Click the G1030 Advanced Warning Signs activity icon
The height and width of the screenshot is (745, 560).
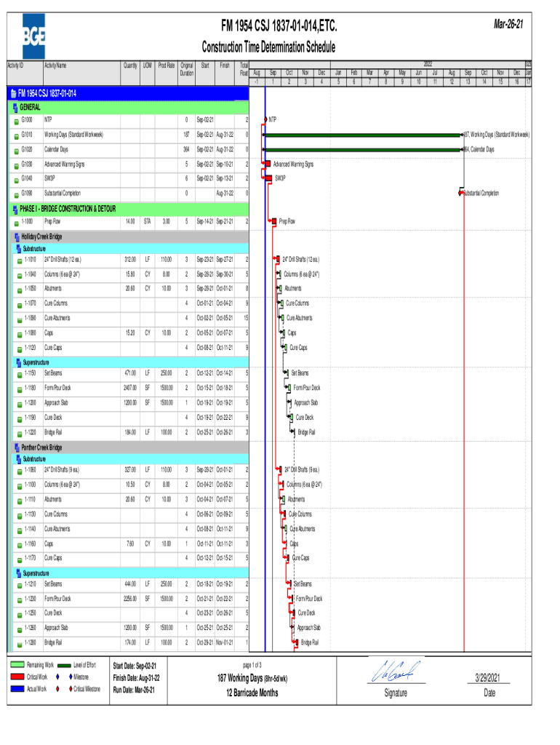[x=17, y=164]
